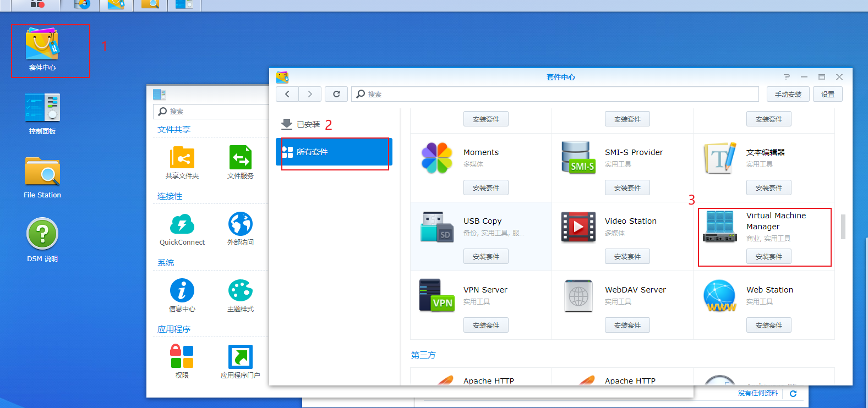Open QuickConnect in Control Panel
868x408 pixels.
click(182, 224)
